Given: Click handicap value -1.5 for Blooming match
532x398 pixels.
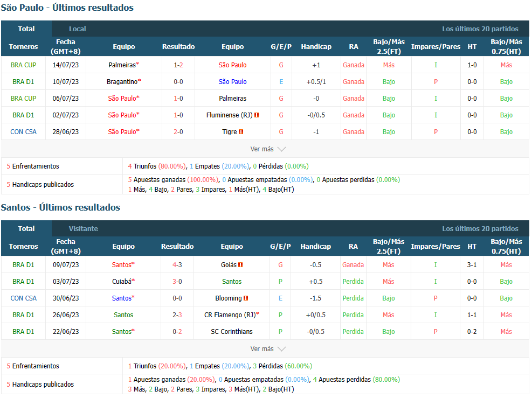Looking at the screenshot, I should pyautogui.click(x=315, y=298).
